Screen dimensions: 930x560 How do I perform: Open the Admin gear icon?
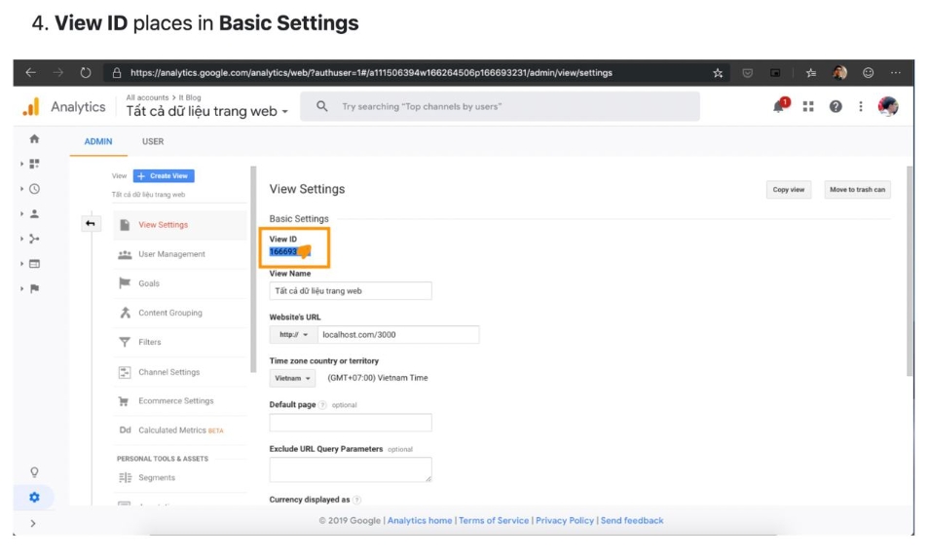(x=35, y=497)
